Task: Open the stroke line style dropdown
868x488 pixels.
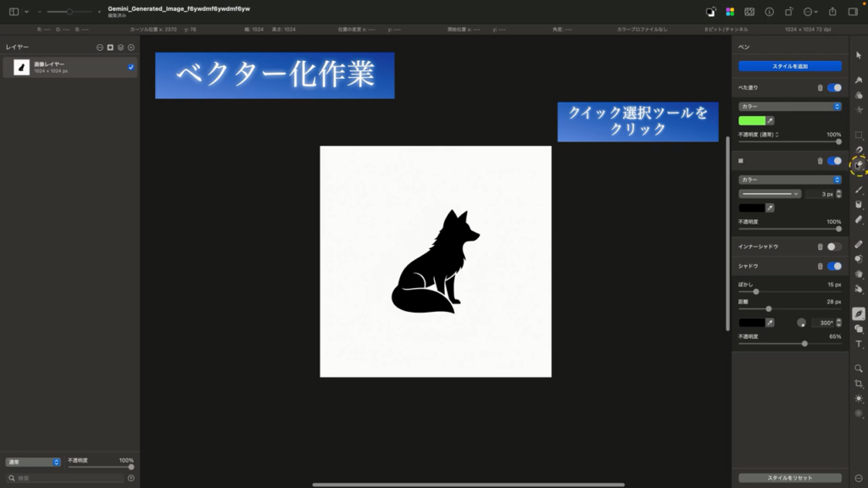Action: (x=770, y=194)
